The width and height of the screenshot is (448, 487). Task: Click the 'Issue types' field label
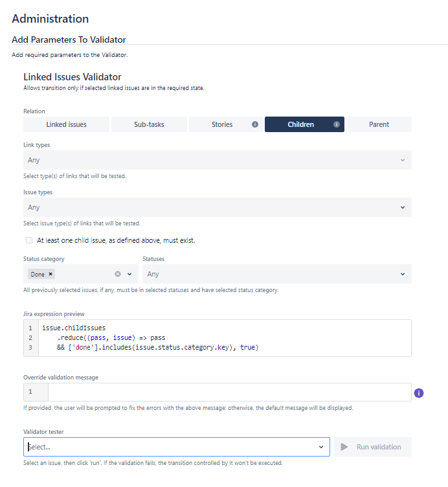(x=38, y=192)
